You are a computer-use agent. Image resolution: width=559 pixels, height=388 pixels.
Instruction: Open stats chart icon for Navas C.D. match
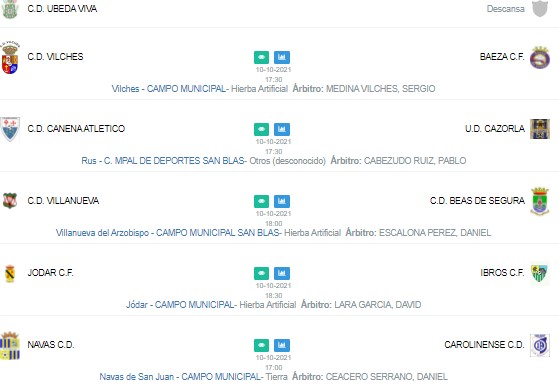pos(282,346)
